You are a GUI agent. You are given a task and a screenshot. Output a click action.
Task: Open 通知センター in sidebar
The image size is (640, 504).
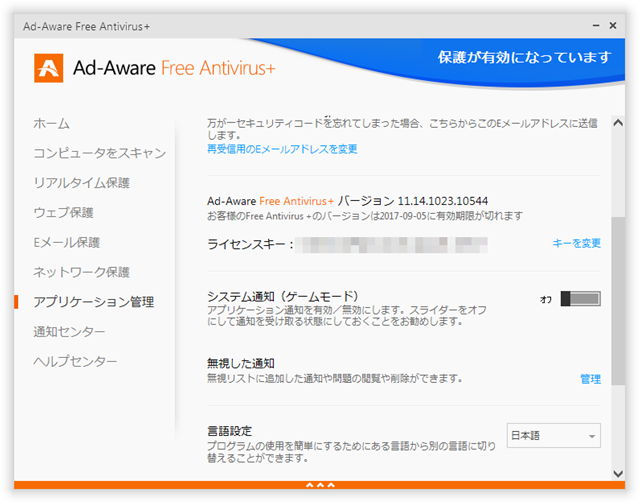click(69, 332)
